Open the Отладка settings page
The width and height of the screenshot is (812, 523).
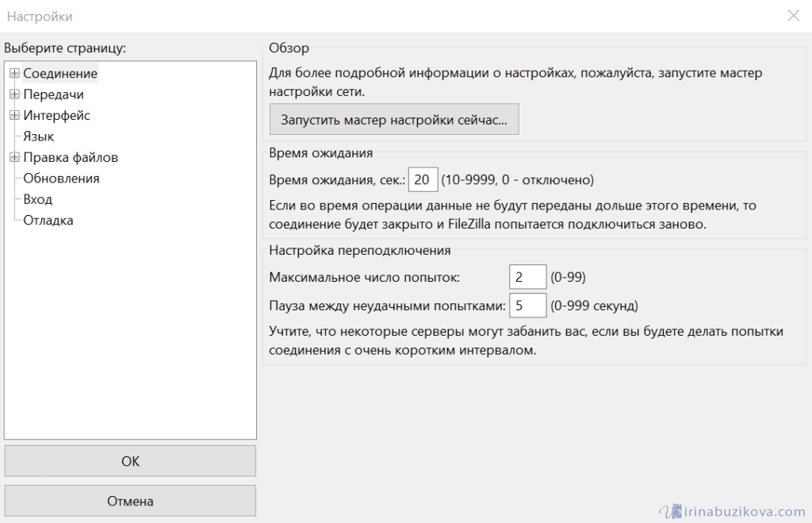click(48, 221)
